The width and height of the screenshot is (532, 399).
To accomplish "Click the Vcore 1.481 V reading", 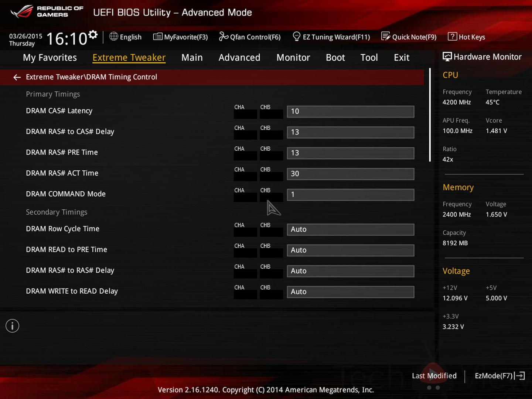I will point(497,131).
